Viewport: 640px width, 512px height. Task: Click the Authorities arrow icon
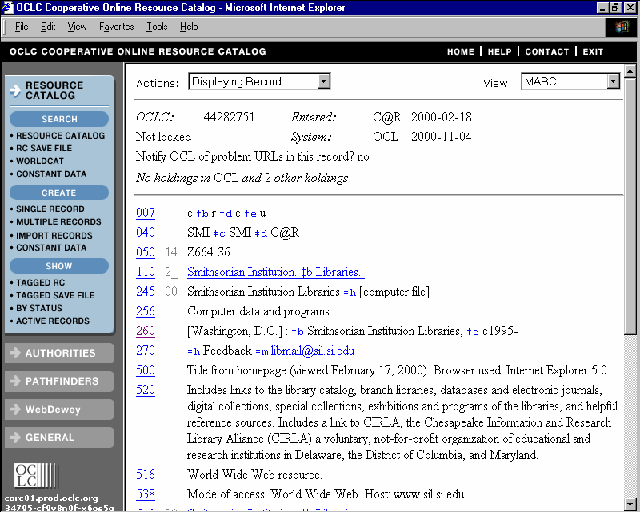coord(15,353)
